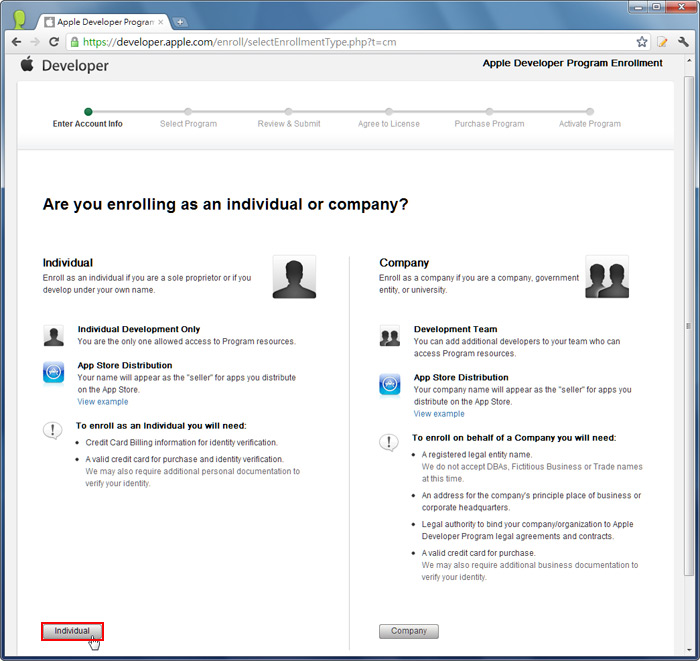Click the browser back arrow
This screenshot has width=700, height=661.
(17, 42)
